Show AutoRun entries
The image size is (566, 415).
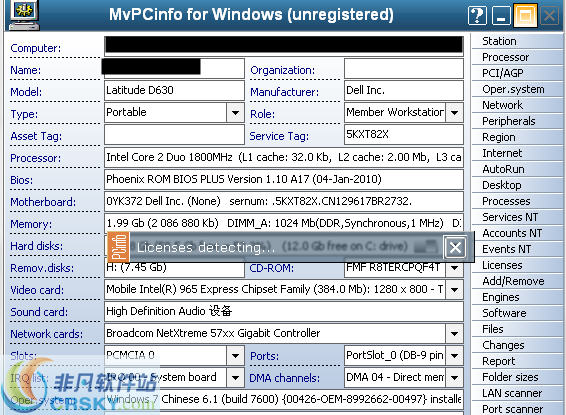click(x=517, y=169)
